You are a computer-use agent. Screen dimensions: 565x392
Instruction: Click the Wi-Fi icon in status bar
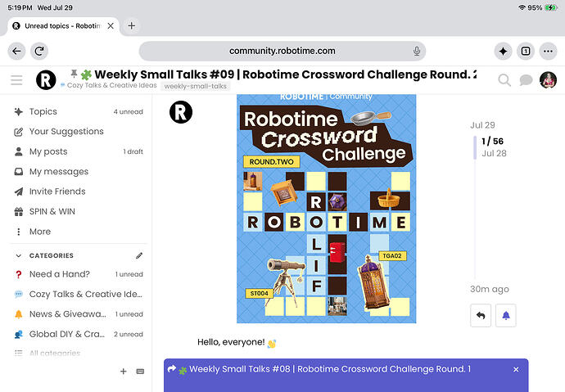tap(522, 7)
